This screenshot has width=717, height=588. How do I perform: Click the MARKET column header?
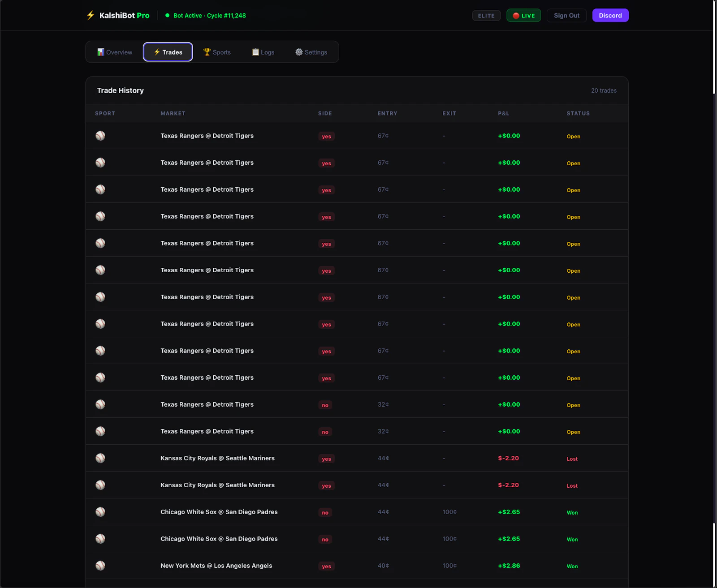pos(173,113)
